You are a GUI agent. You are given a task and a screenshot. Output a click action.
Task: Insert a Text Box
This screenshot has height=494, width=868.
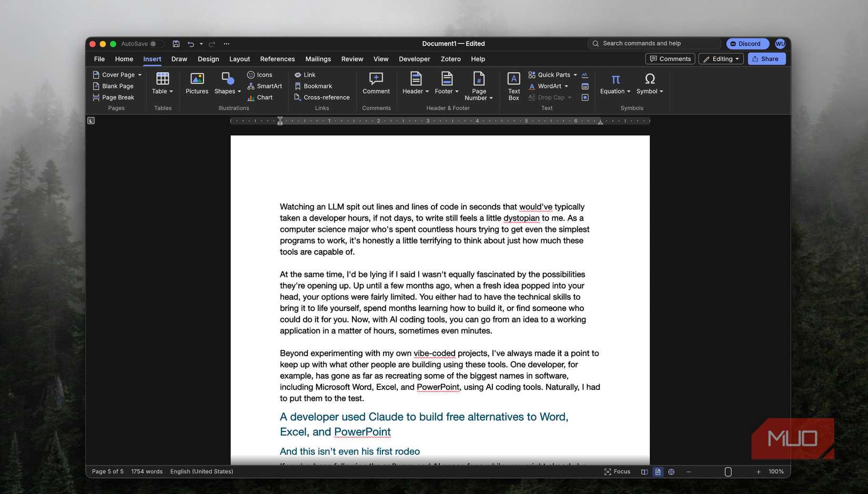(x=513, y=86)
